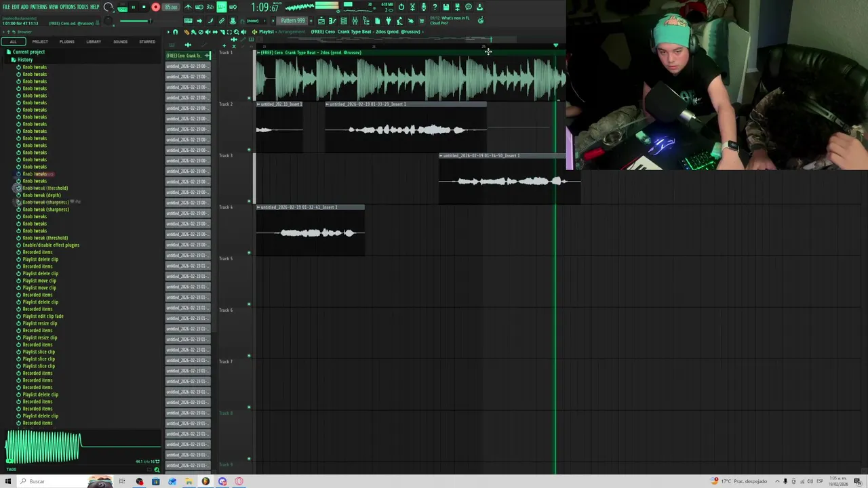This screenshot has height=488, width=868.
Task: Open the PATTERNS menu
Action: pyautogui.click(x=38, y=7)
